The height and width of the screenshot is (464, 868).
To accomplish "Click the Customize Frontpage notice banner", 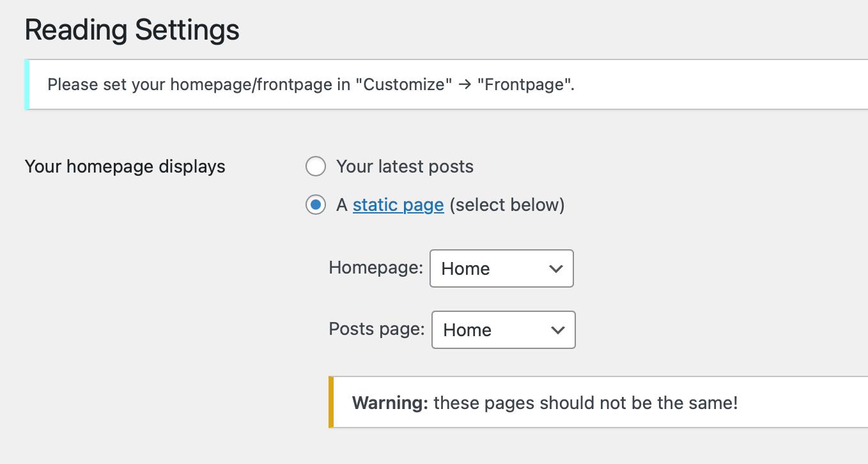I will [446, 84].
